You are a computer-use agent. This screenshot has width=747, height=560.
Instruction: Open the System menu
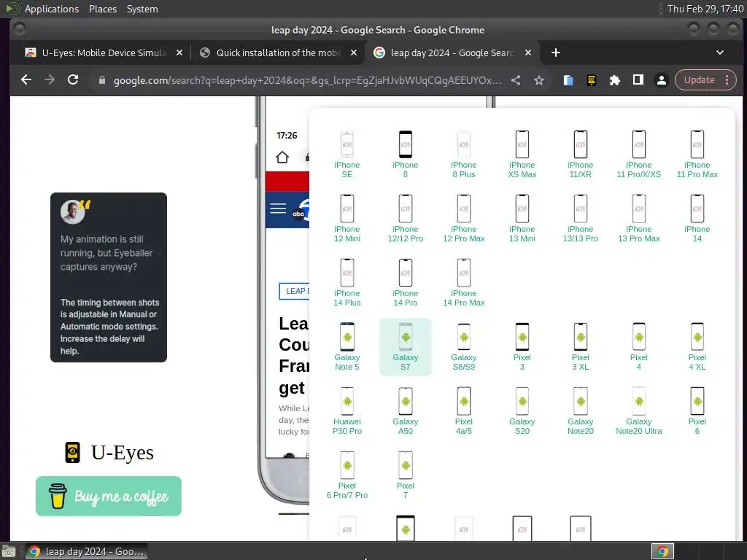[x=142, y=9]
